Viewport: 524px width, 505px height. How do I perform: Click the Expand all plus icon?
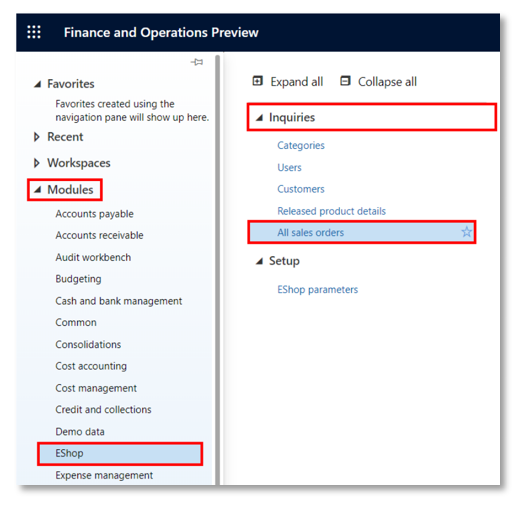(257, 81)
